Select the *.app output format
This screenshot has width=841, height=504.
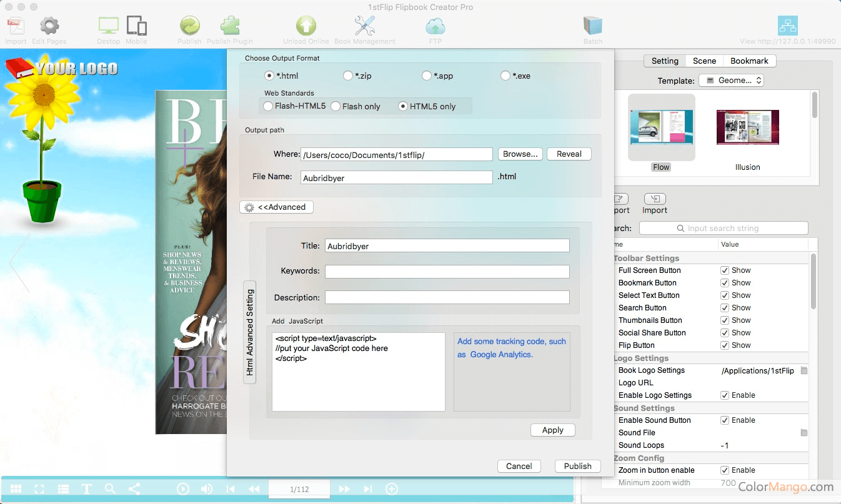[x=427, y=76]
